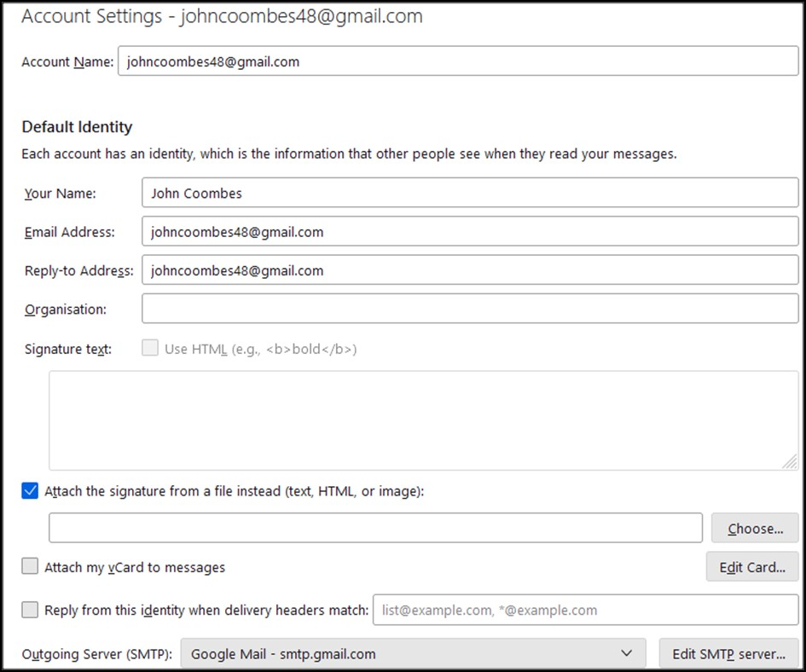Open the Outgoing Server (SMTP) dropdown

pos(413,654)
